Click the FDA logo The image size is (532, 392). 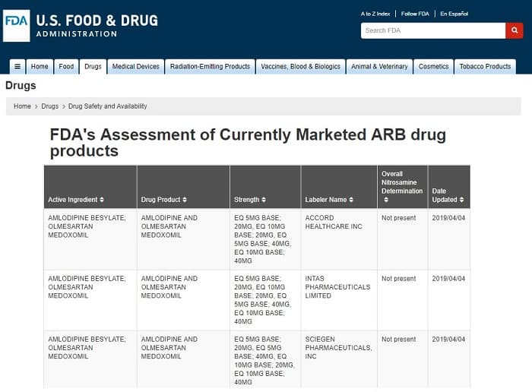coord(16,26)
